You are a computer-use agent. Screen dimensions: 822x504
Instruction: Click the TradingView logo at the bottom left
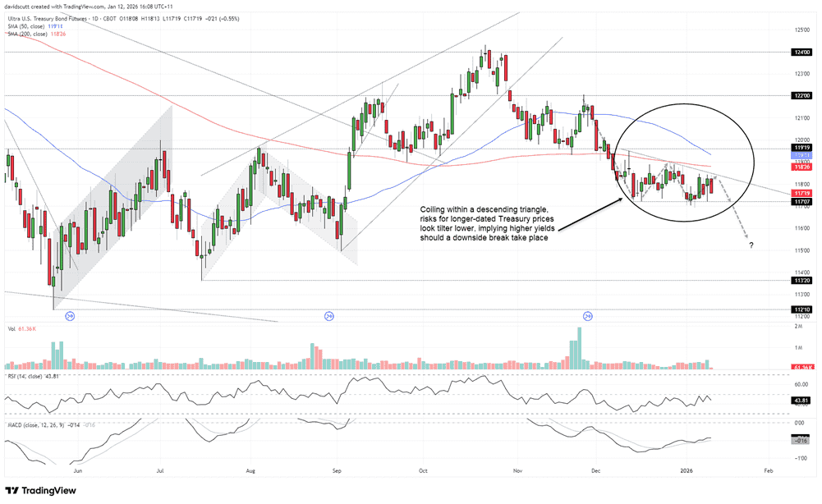[x=41, y=490]
